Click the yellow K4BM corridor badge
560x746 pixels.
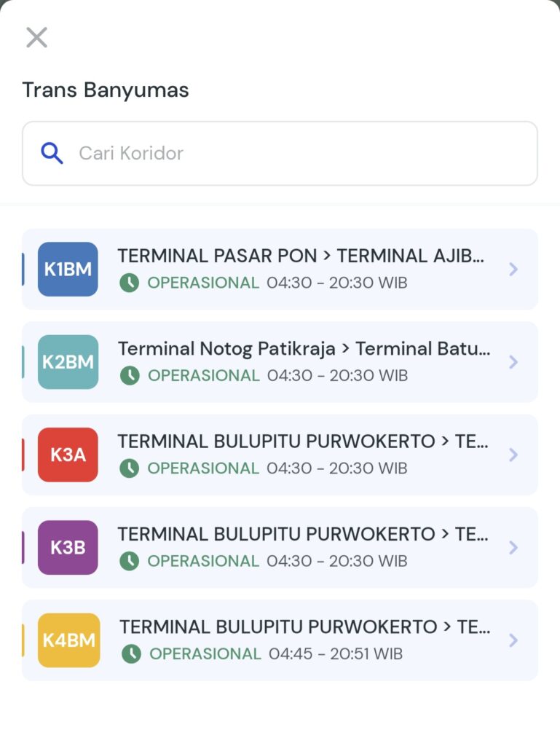[x=68, y=640]
